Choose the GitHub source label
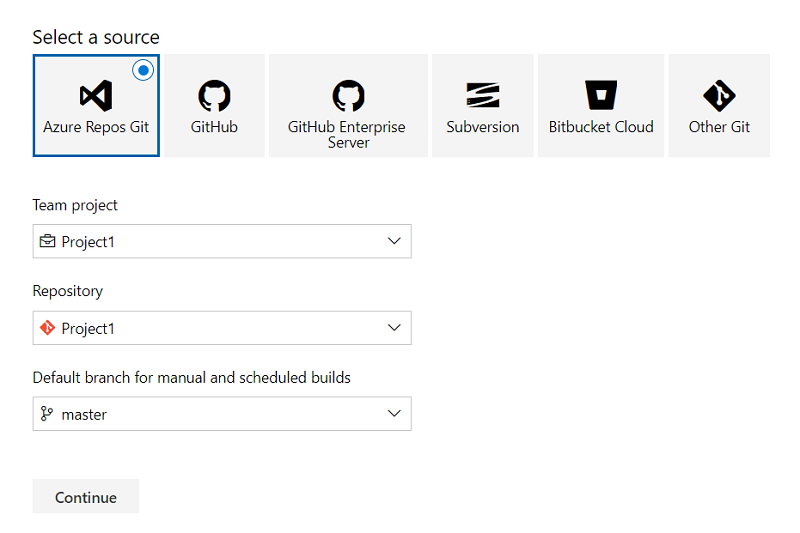 (x=214, y=127)
